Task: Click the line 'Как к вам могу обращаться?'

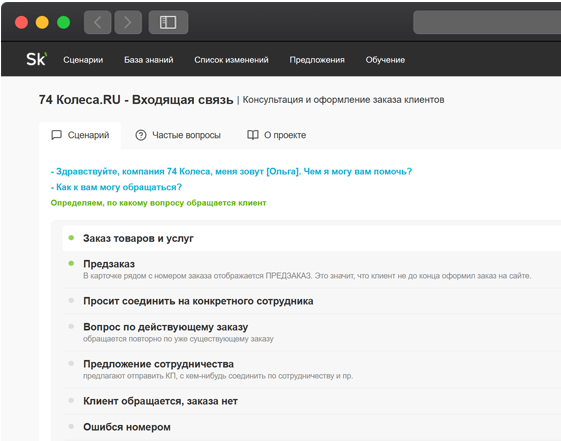Action: [x=116, y=187]
